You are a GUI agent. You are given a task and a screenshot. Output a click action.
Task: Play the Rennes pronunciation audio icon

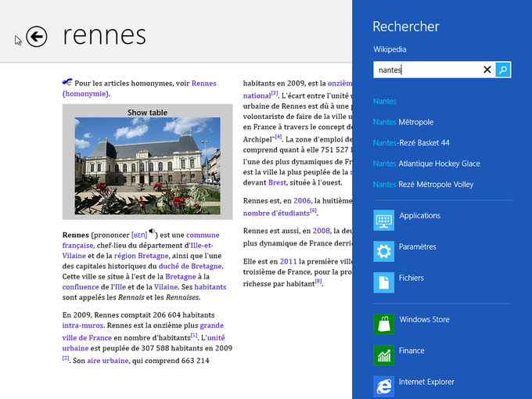coord(152,231)
